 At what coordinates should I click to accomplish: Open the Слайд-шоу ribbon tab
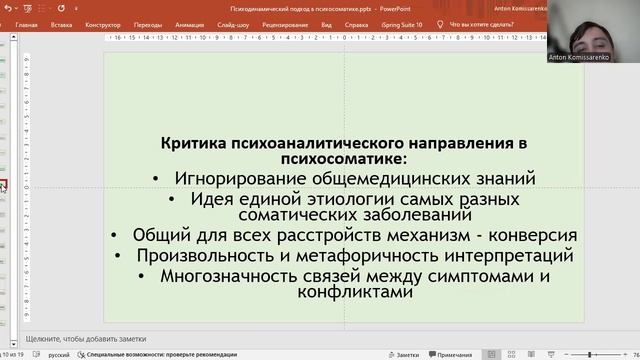(x=233, y=25)
